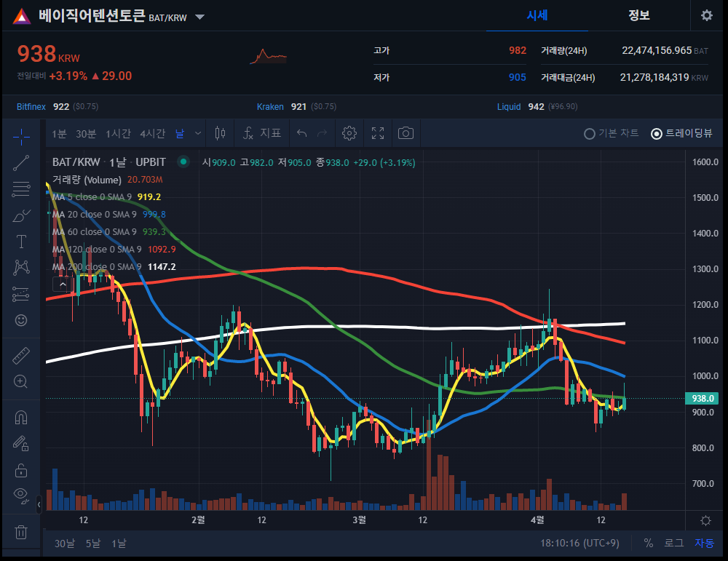The width and height of the screenshot is (728, 561).
Task: Open the Liquid price link
Action: click(509, 107)
